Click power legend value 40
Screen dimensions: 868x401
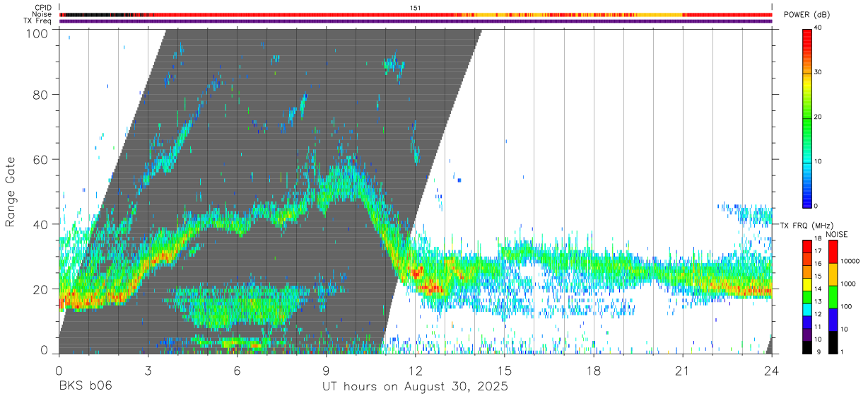[818, 28]
